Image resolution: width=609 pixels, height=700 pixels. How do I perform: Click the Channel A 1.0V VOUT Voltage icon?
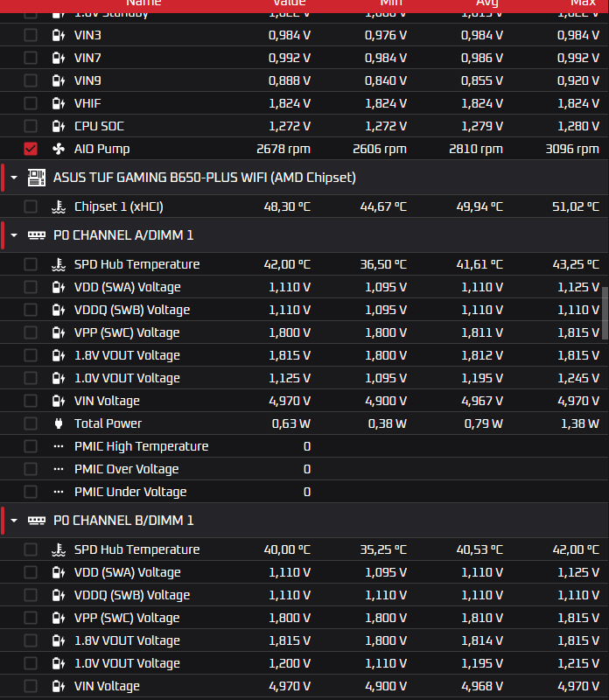(59, 378)
